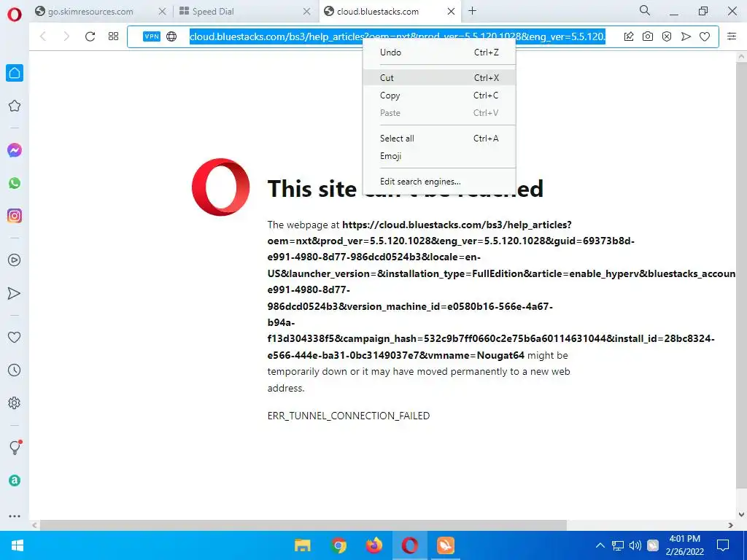The image size is (747, 560).
Task: Search open tabs with magnifier icon
Action: [645, 10]
